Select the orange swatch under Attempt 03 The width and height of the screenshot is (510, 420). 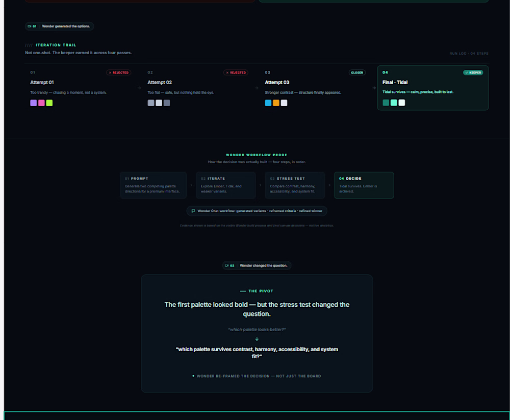click(x=276, y=103)
